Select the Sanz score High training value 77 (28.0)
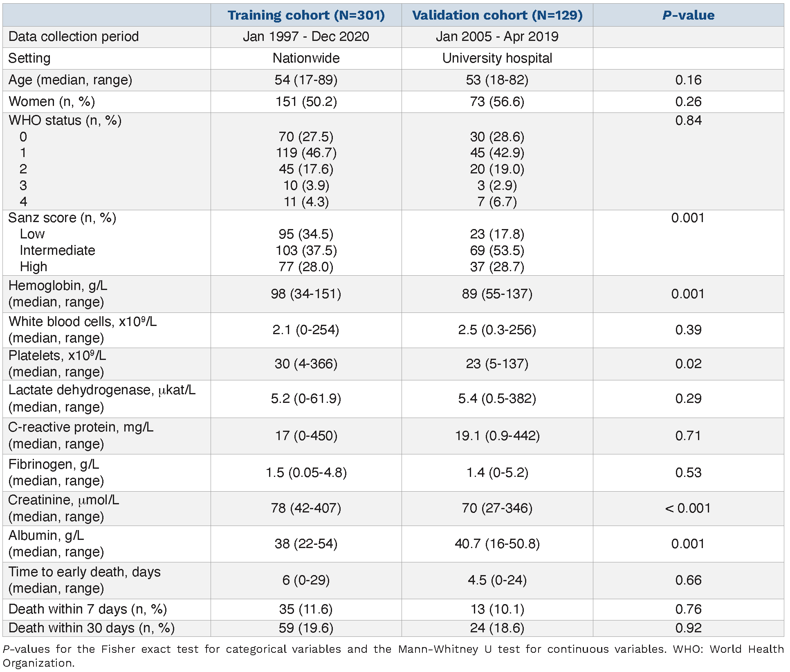This screenshot has height=672, width=790. pos(306,267)
